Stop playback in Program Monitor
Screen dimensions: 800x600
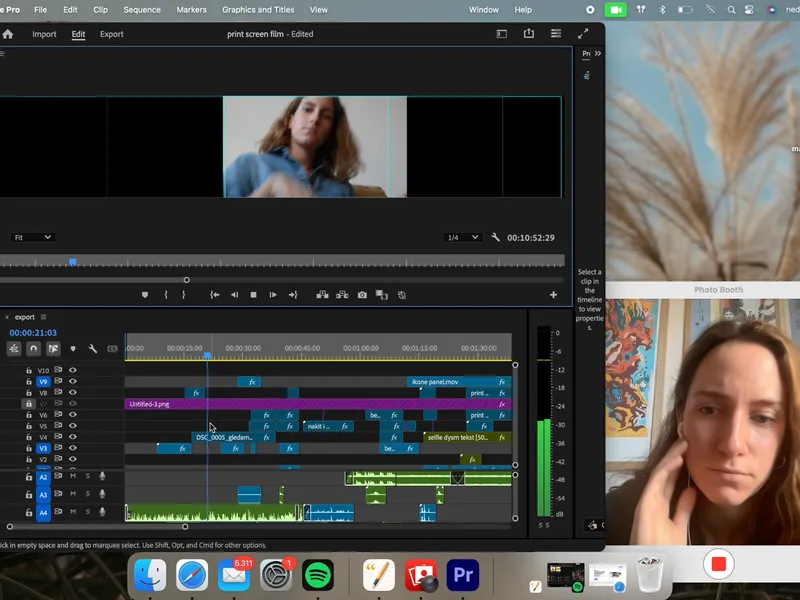[x=254, y=295]
